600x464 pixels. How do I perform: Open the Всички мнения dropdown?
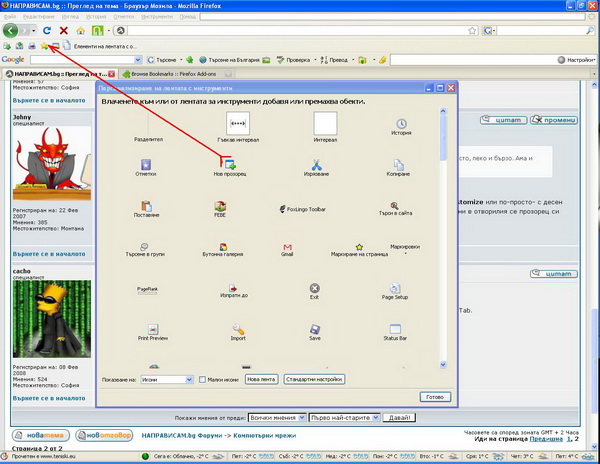277,418
